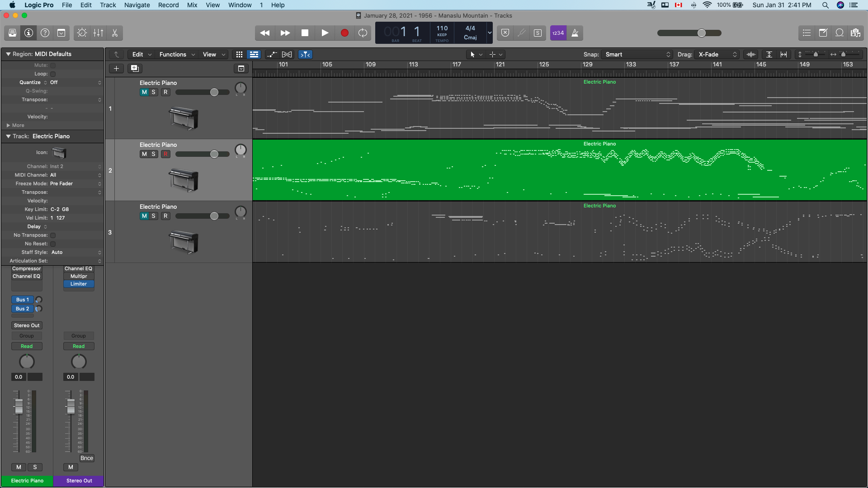Viewport: 868px width, 488px height.
Task: Click Read automation on Stereo Out strip
Action: pos(79,347)
